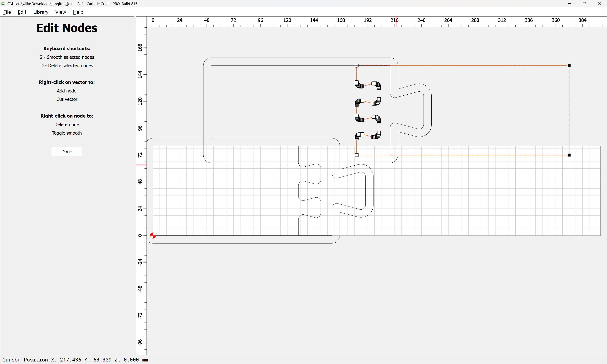The width and height of the screenshot is (607, 364).
Task: Select the bottom-left hollow node on the vector
Action: pos(356,155)
